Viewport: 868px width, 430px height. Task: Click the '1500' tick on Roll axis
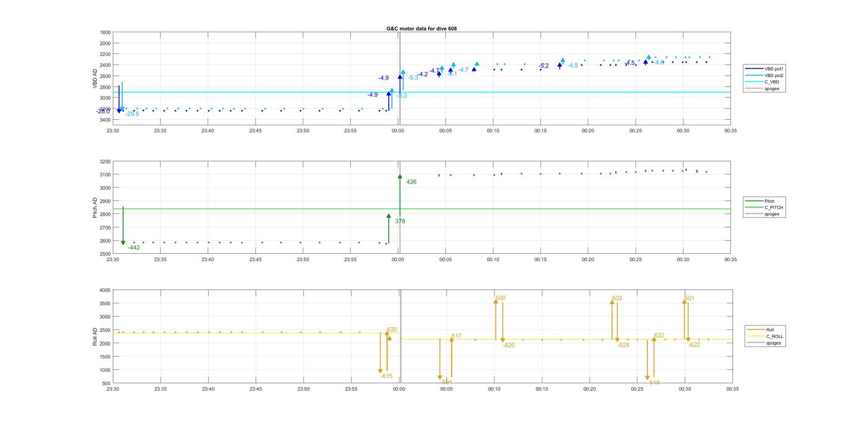click(x=105, y=357)
